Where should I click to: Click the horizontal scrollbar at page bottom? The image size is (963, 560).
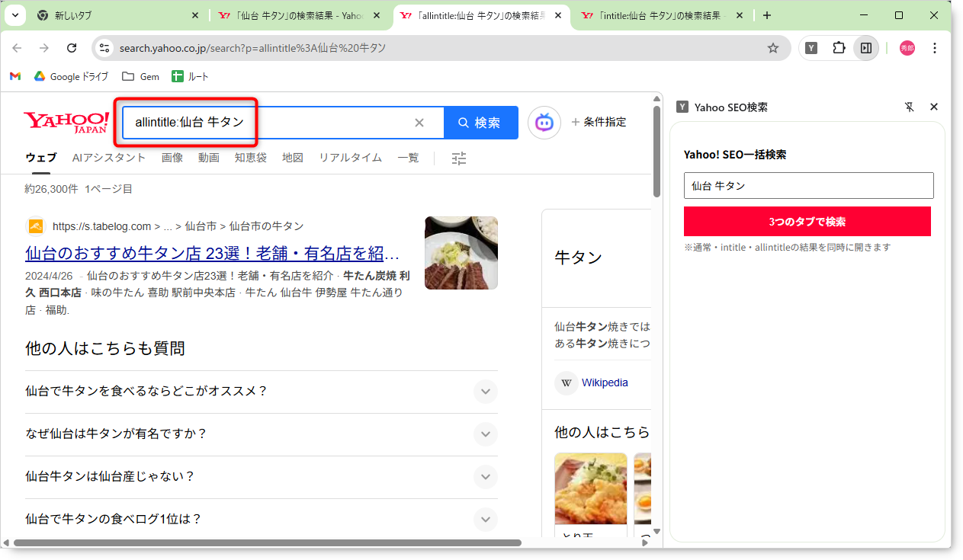pos(267,543)
